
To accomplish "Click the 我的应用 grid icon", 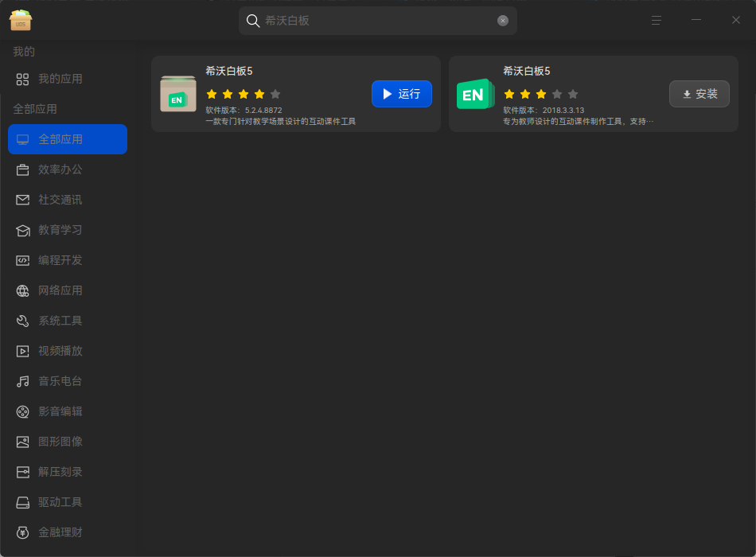I will pyautogui.click(x=22, y=80).
